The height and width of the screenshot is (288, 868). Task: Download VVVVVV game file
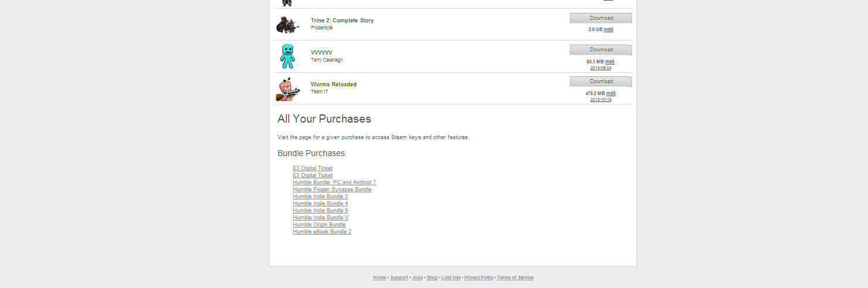600,50
